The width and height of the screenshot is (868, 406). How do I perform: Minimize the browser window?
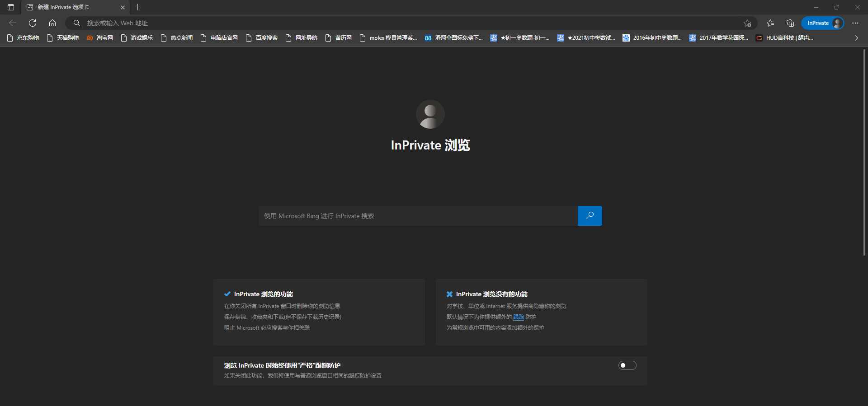[816, 7]
